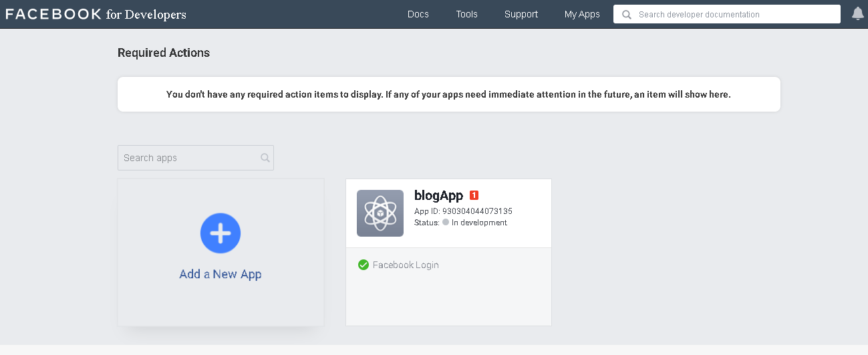Open the Docs menu

pos(418,14)
